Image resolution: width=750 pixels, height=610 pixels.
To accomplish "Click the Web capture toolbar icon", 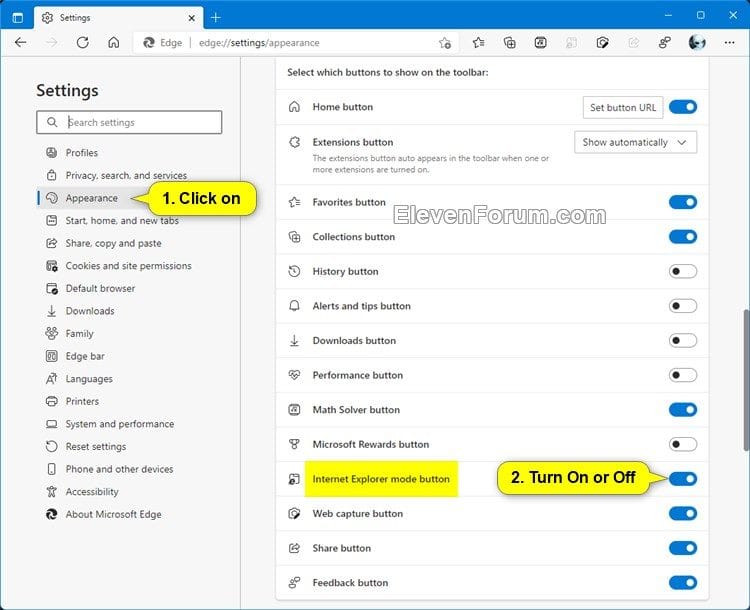I will [x=602, y=43].
